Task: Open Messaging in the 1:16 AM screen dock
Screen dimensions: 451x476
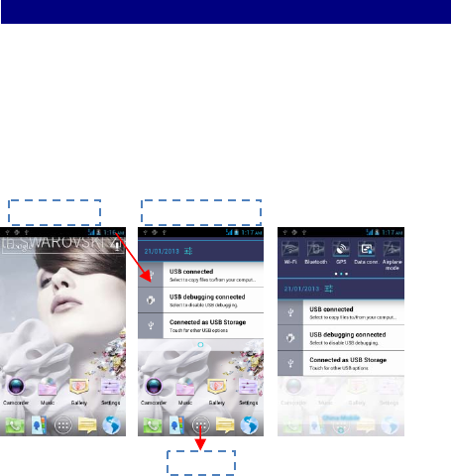Action: tap(87, 425)
